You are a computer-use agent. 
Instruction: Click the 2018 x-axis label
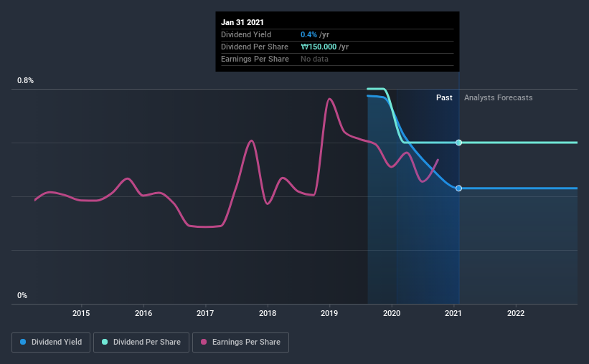tap(268, 313)
